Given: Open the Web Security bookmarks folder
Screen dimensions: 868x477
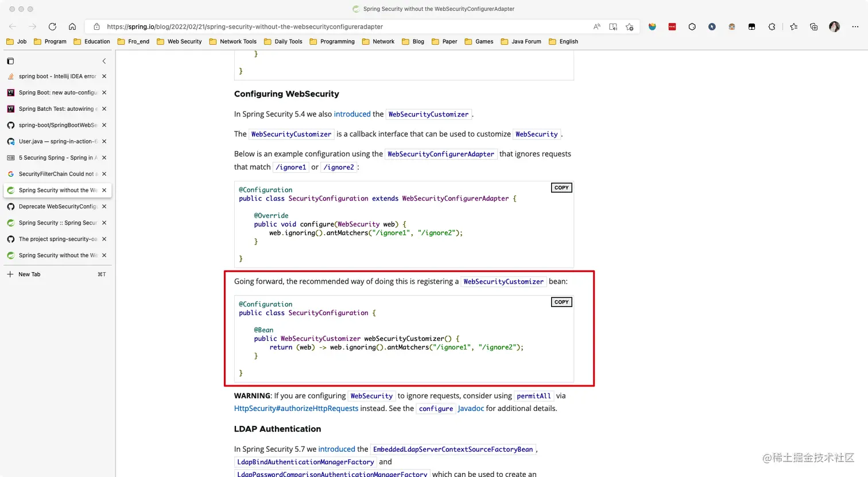Looking at the screenshot, I should tap(179, 41).
